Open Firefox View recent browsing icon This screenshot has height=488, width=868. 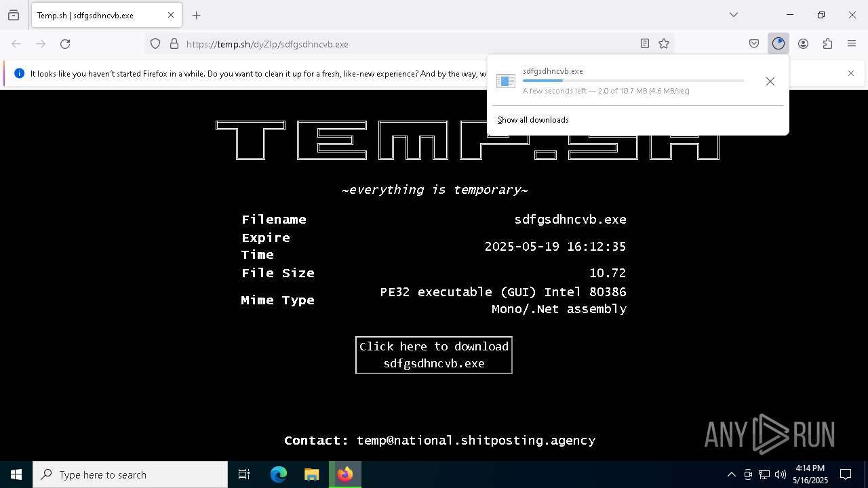coord(14,15)
